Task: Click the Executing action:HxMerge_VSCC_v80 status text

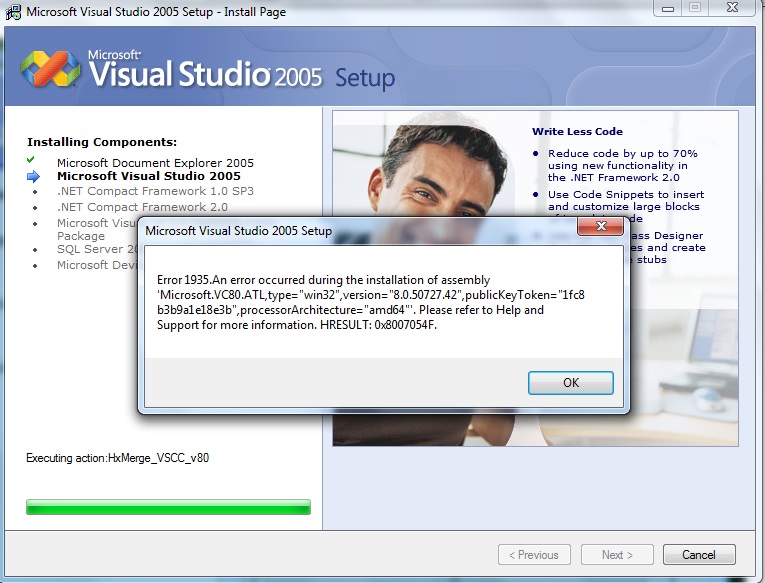Action: point(118,458)
